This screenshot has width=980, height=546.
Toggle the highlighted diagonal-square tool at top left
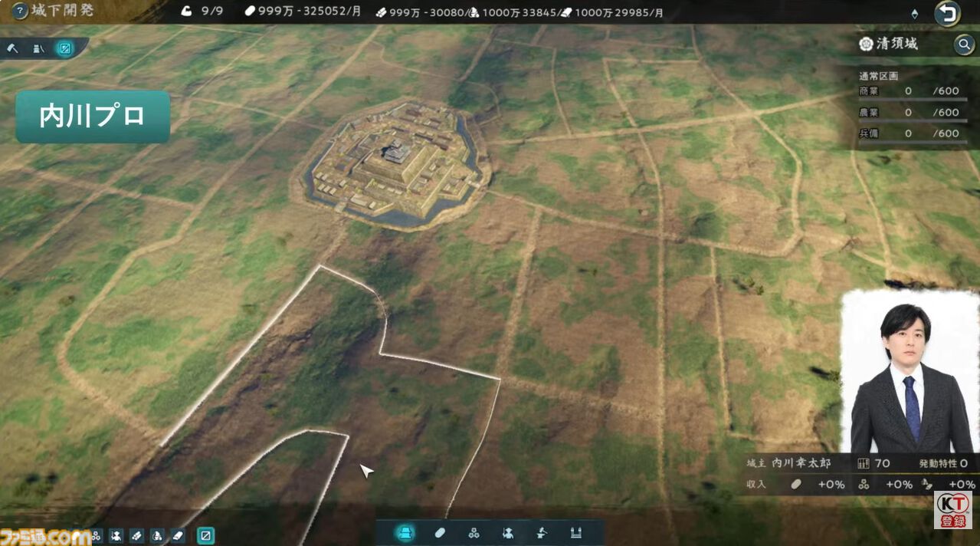pos(65,48)
